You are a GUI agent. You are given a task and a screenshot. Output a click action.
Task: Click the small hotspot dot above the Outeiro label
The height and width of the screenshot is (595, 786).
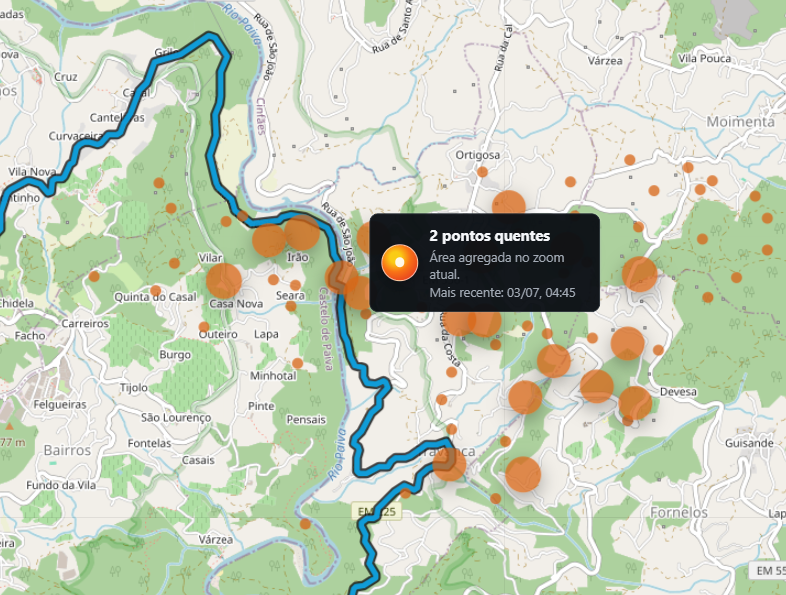pos(204,327)
